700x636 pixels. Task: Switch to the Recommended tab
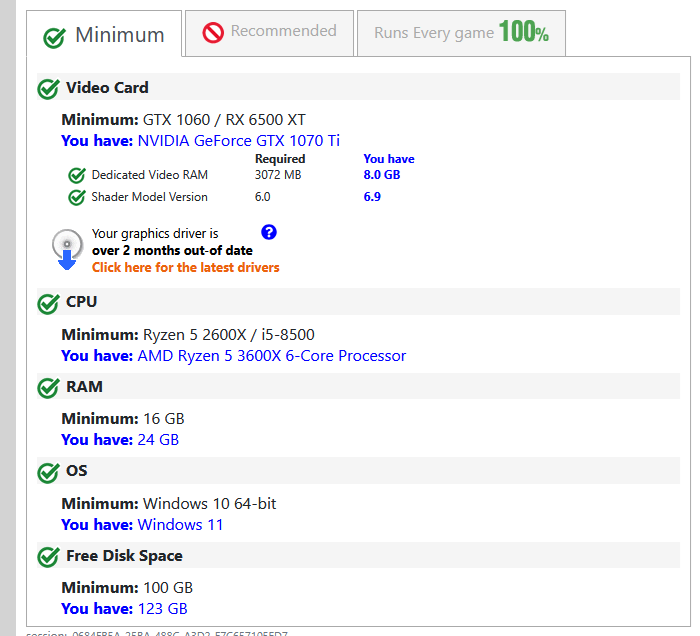click(269, 33)
